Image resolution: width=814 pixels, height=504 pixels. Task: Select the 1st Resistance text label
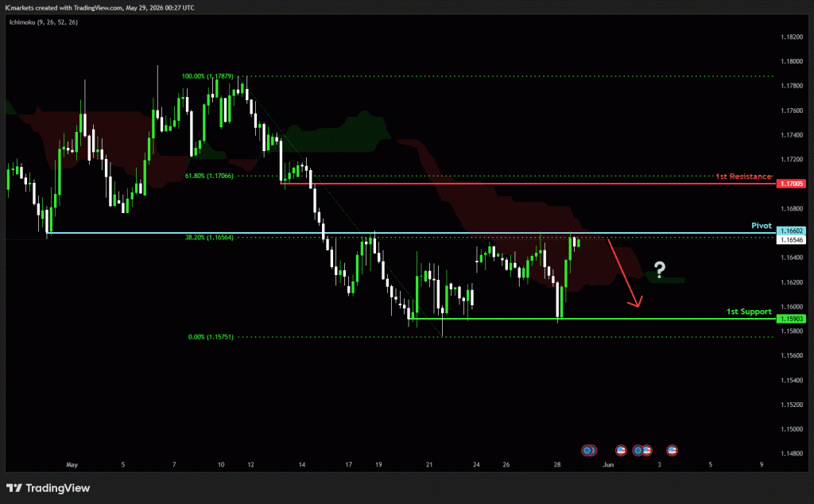pyautogui.click(x=743, y=176)
